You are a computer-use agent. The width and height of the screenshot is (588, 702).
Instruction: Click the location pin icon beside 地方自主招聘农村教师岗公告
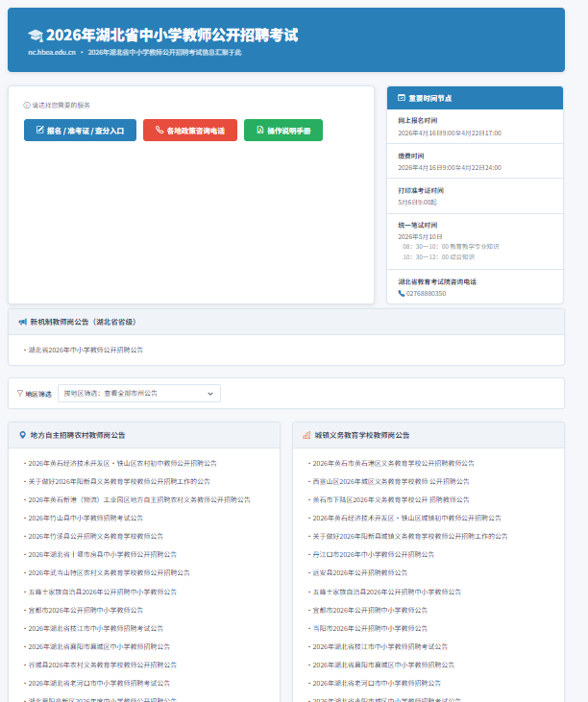22,435
